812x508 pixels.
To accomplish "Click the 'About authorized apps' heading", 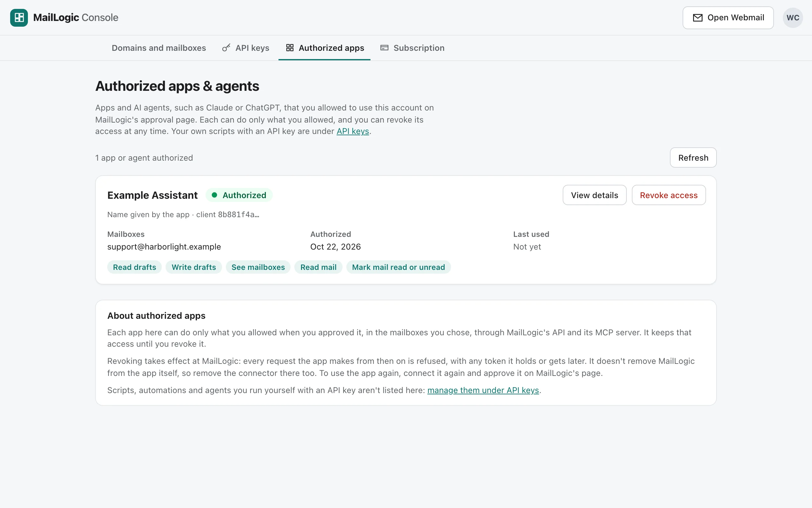I will point(156,316).
